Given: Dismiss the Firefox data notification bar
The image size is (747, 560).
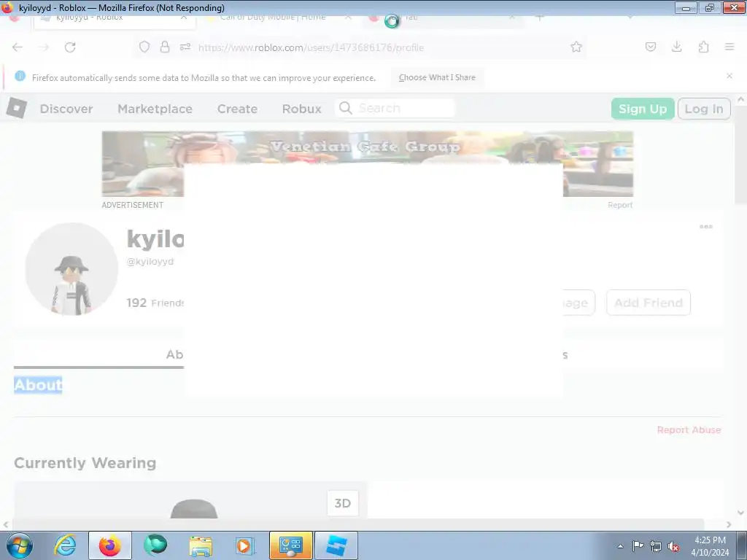Looking at the screenshot, I should pos(729,76).
